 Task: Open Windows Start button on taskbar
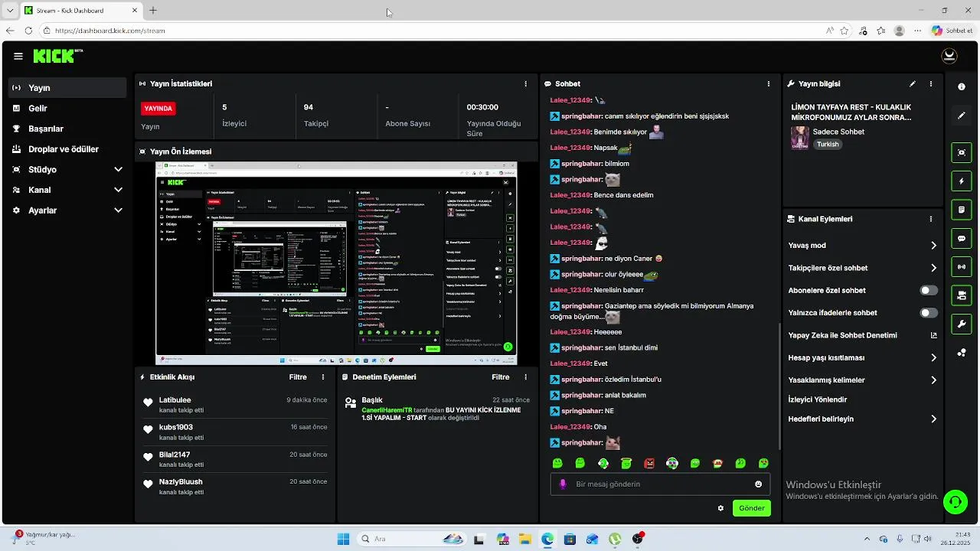click(343, 539)
